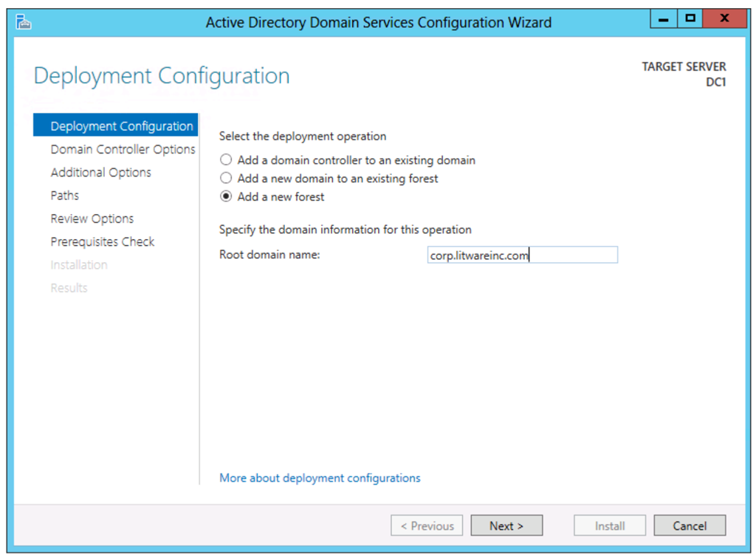756x558 pixels.
Task: Choose 'Add a new domain to an existing forest'
Action: (x=226, y=179)
